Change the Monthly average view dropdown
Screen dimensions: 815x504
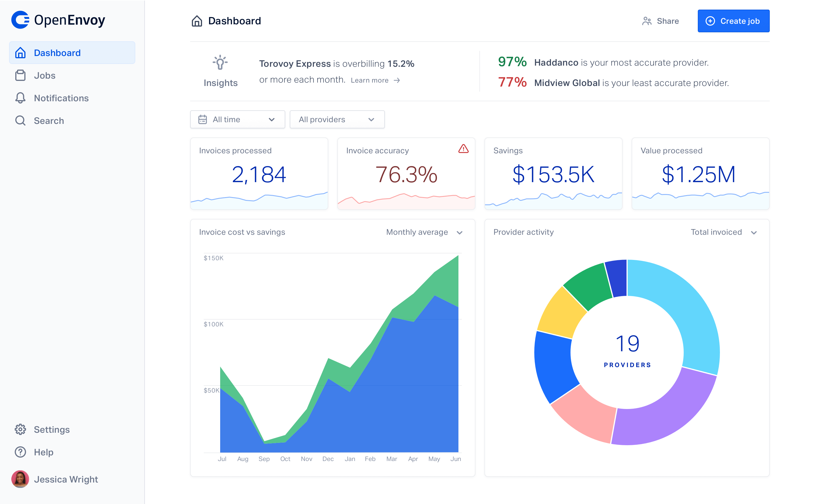click(x=424, y=232)
